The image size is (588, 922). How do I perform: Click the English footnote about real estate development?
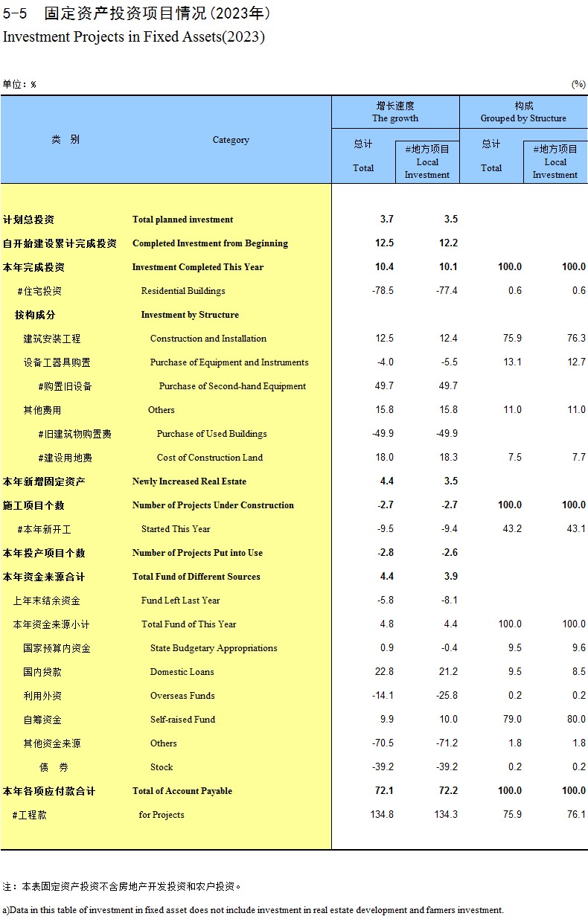coord(253,910)
